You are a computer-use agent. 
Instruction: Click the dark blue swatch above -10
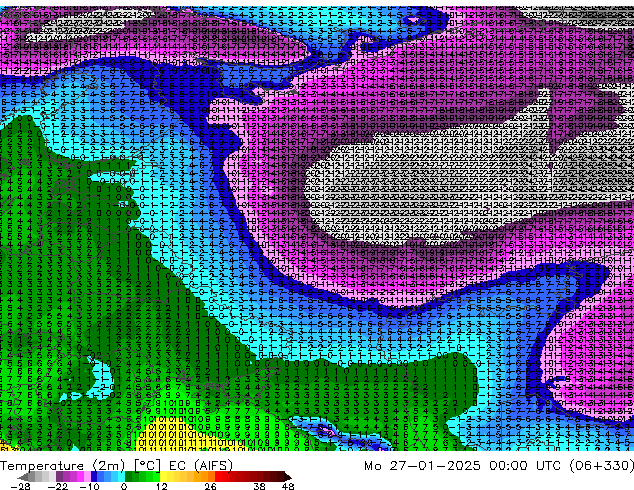(x=94, y=476)
